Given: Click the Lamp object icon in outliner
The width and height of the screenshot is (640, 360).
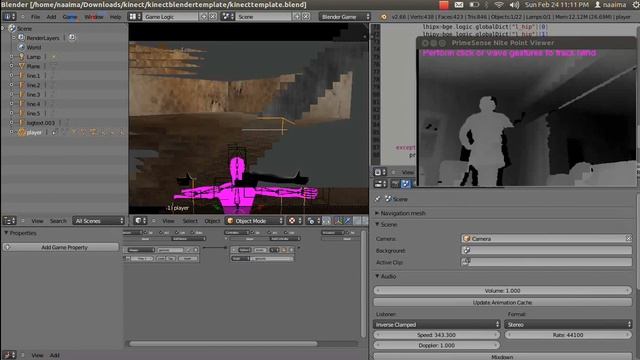Looking at the screenshot, I should point(21,56).
